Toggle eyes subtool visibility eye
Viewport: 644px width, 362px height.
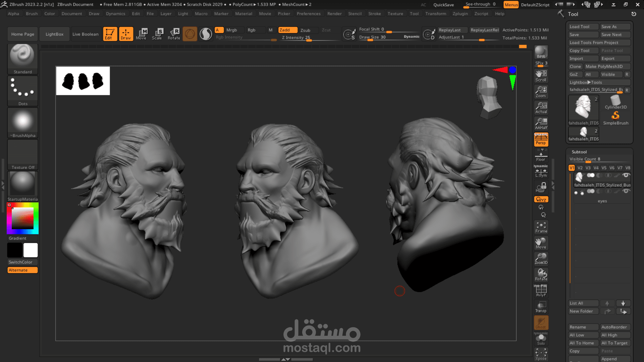626,191
